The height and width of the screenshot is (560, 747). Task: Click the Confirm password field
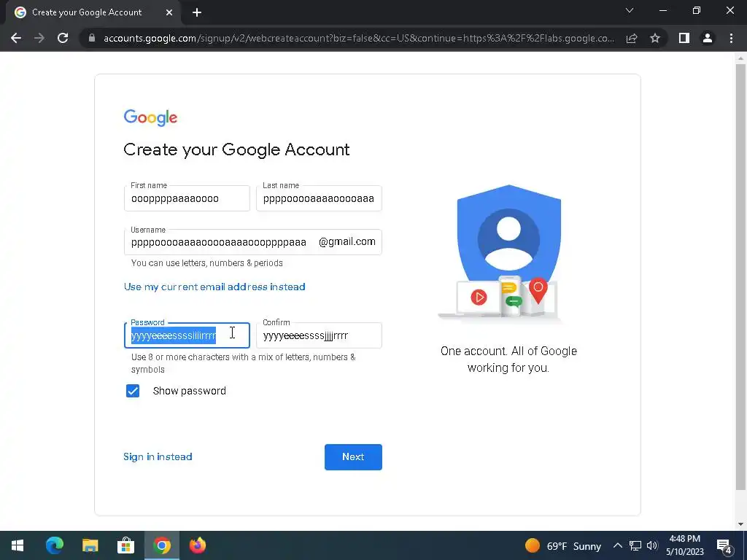click(319, 335)
